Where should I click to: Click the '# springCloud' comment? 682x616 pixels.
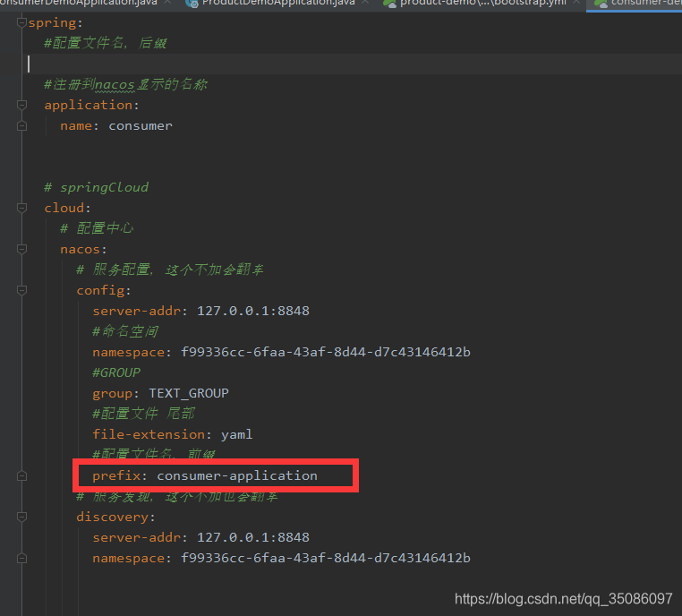coord(96,187)
